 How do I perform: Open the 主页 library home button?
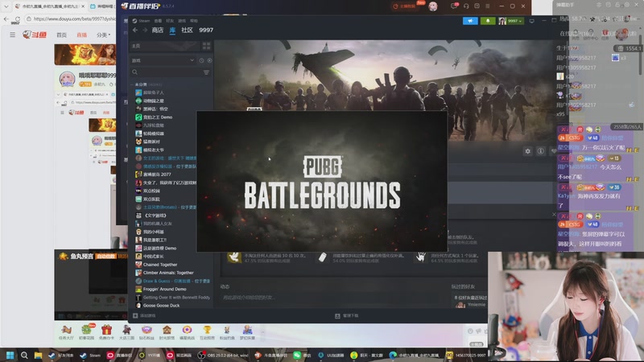click(x=165, y=46)
